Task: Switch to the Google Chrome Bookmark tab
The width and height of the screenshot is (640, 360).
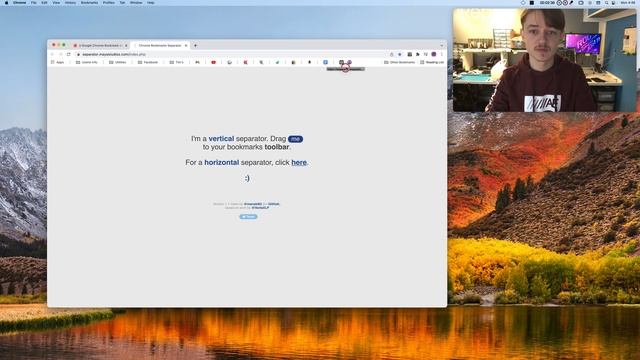Action: coord(100,45)
